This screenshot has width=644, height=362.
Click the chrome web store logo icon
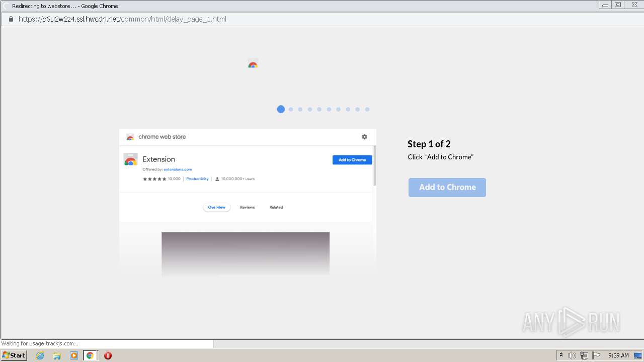130,137
